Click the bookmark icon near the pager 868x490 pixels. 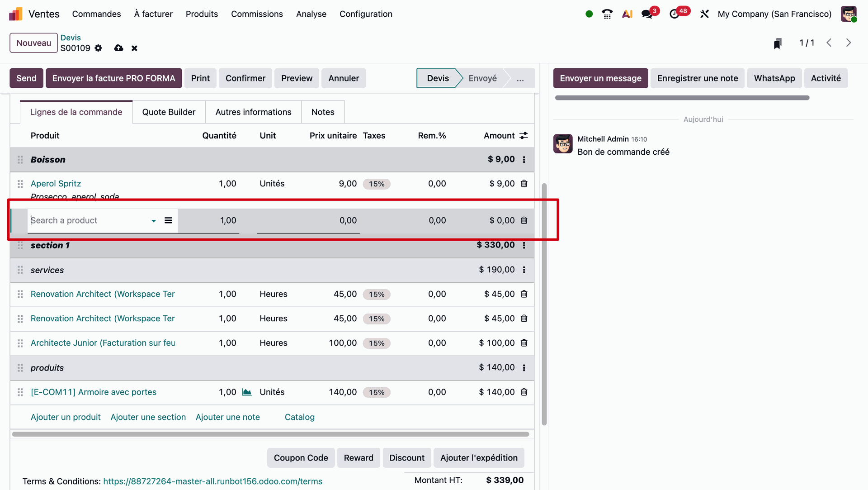pos(778,43)
